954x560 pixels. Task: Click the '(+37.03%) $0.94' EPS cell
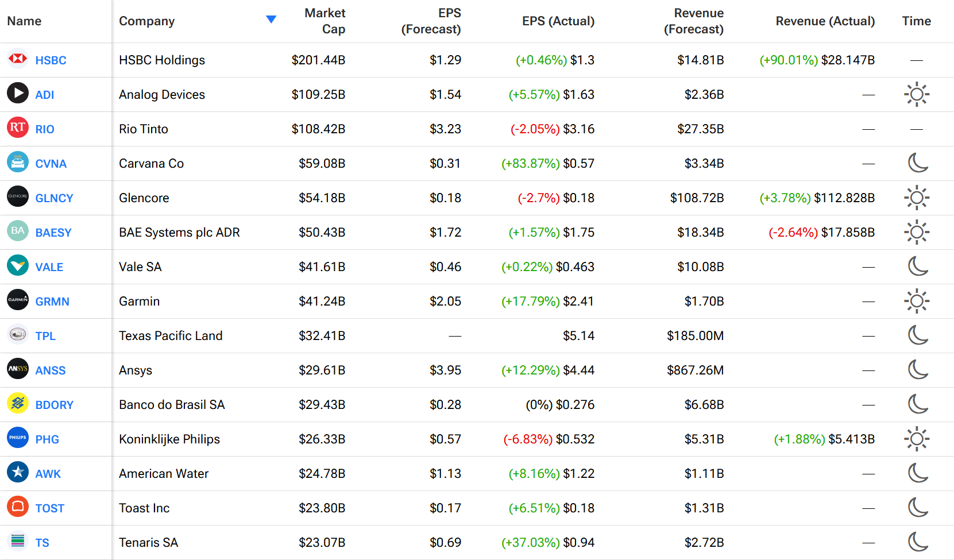[x=548, y=543]
